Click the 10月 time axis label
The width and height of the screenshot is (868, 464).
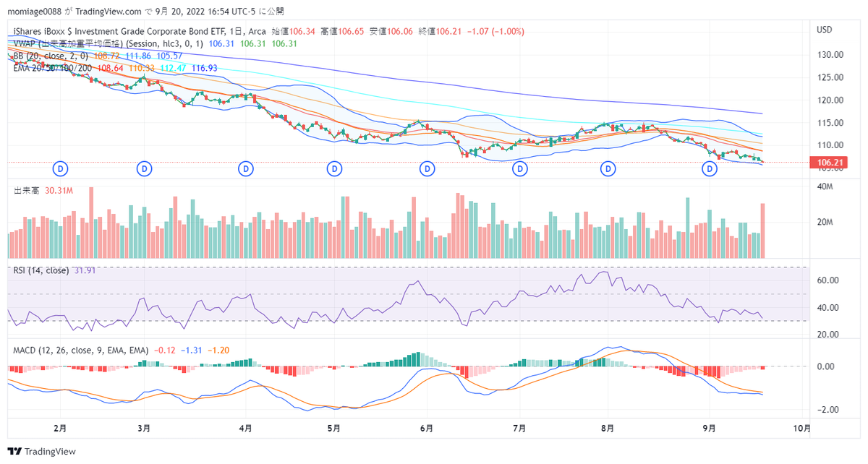point(801,428)
